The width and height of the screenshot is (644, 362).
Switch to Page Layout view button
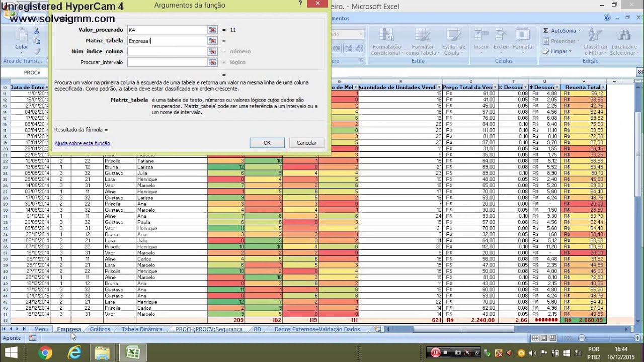click(544, 338)
